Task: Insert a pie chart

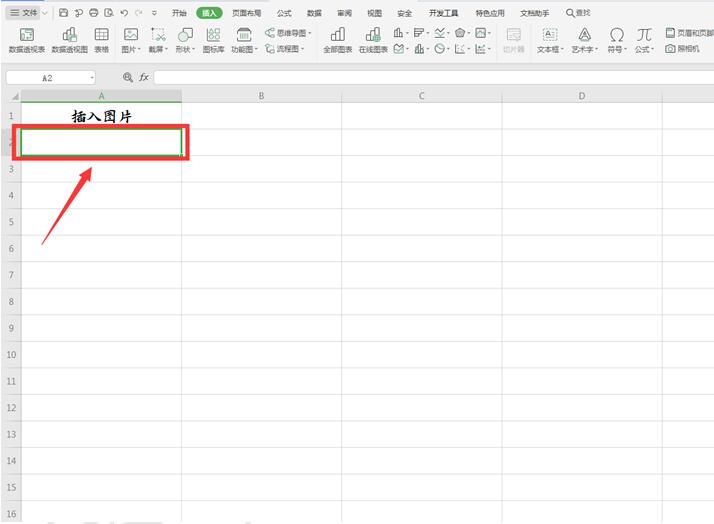Action: (x=439, y=48)
